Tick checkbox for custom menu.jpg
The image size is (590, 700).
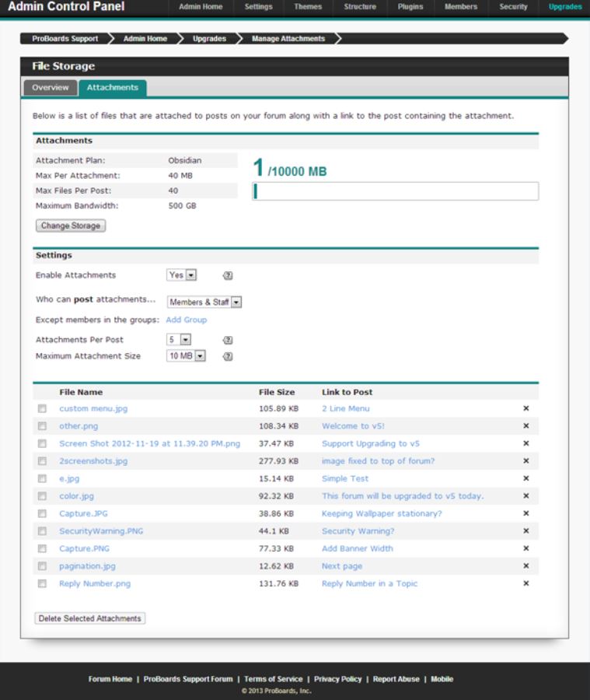pos(42,408)
